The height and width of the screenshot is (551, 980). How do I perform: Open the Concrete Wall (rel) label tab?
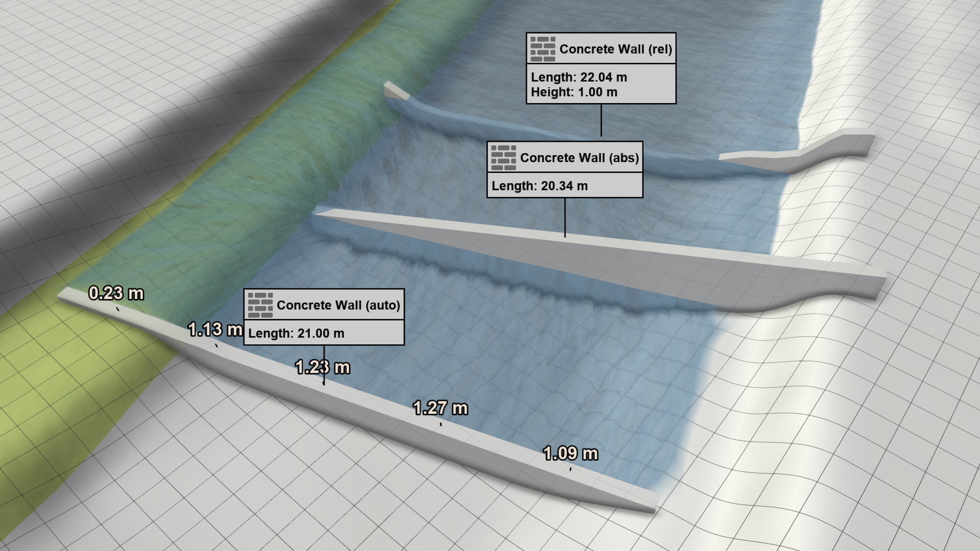pyautogui.click(x=601, y=49)
